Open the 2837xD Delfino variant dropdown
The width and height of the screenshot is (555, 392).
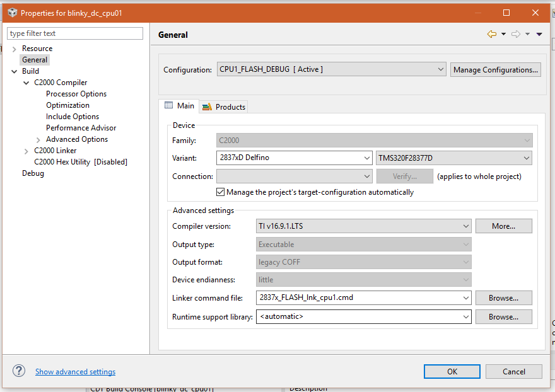[x=294, y=158]
